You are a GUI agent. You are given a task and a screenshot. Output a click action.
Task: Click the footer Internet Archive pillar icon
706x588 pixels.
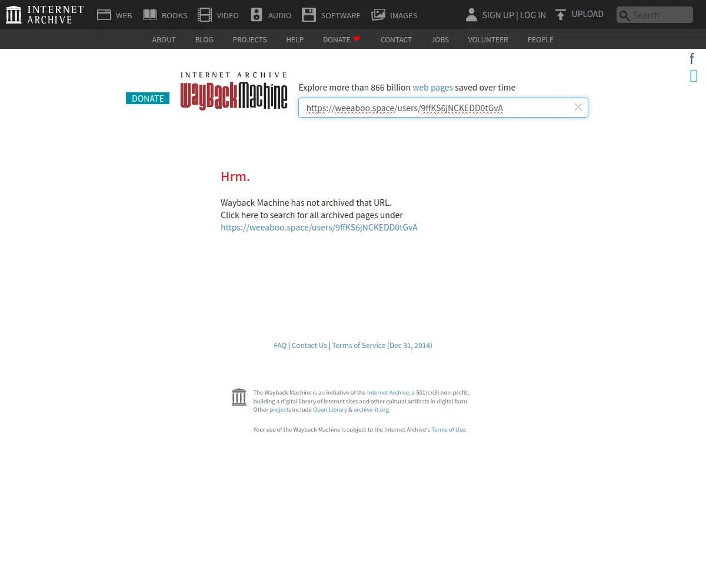click(x=239, y=397)
